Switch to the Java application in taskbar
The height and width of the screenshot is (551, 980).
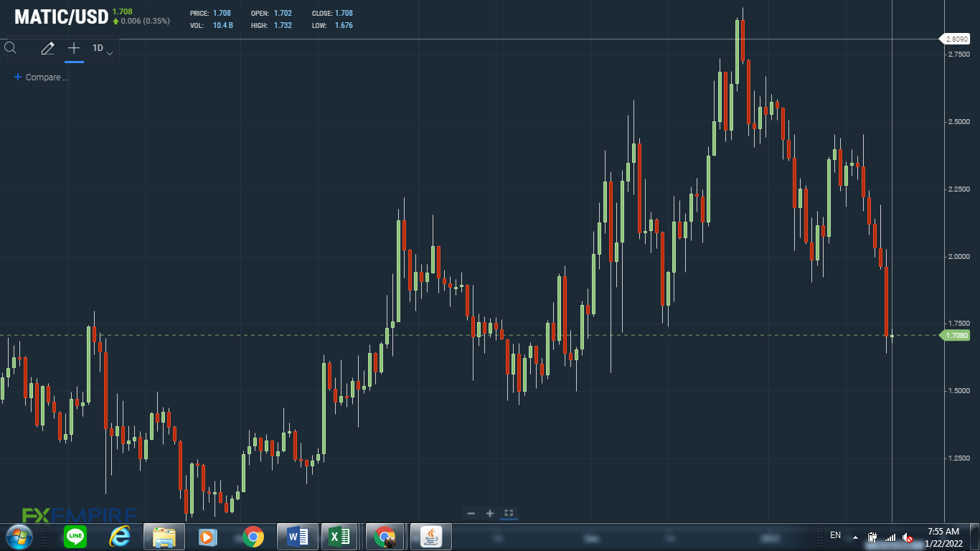point(431,537)
